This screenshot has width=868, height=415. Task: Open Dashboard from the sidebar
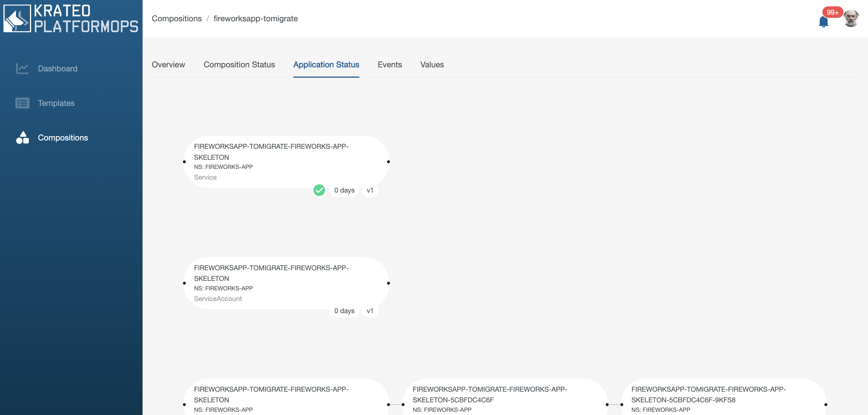(58, 68)
